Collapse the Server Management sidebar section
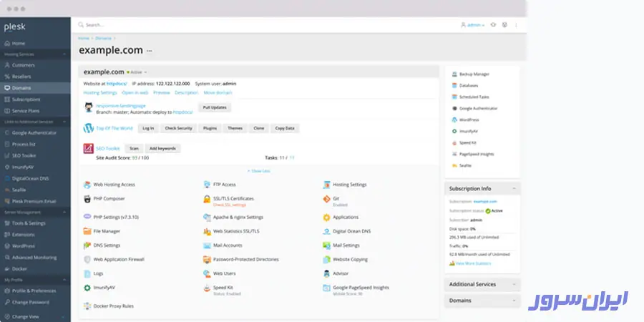The image size is (644, 322). pyautogui.click(x=64, y=213)
